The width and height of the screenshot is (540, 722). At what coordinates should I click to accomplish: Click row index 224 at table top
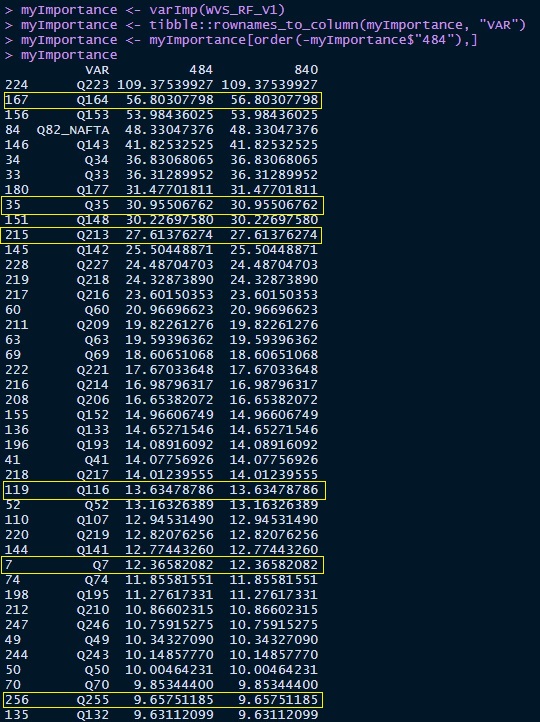point(17,85)
